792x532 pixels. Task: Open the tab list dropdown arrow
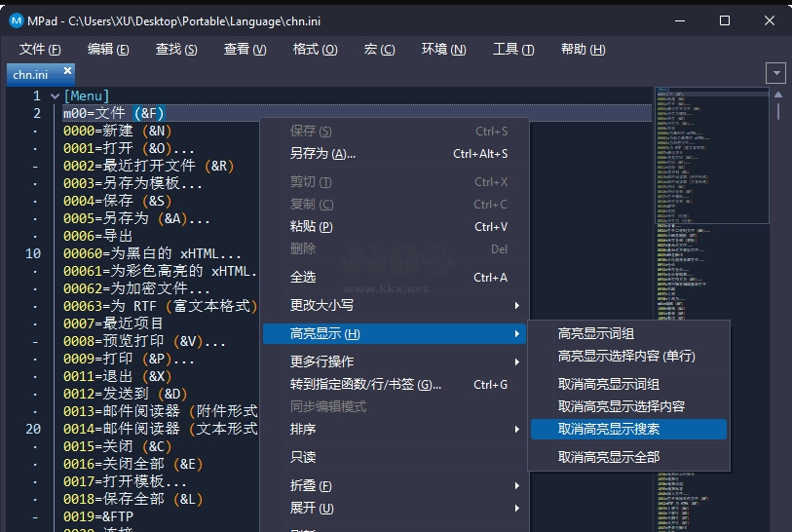[x=775, y=73]
